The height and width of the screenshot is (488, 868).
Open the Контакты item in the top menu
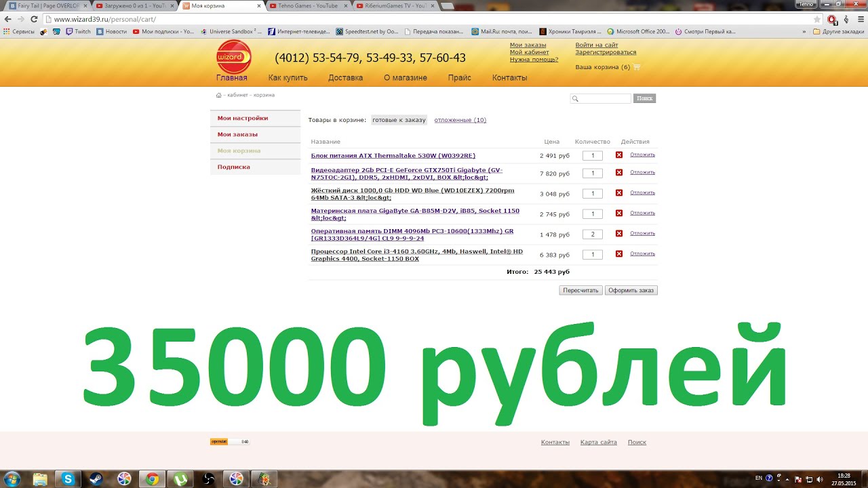509,78
